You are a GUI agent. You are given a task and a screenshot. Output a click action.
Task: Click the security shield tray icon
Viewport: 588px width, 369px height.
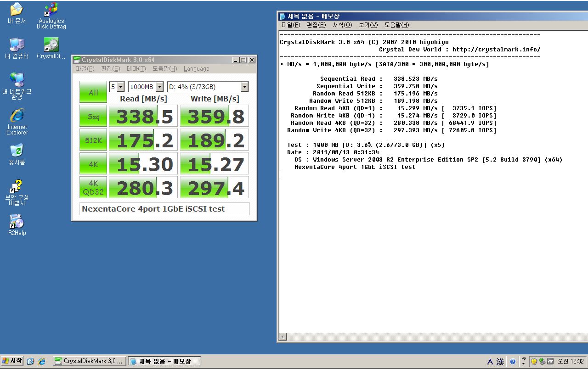[x=534, y=362]
